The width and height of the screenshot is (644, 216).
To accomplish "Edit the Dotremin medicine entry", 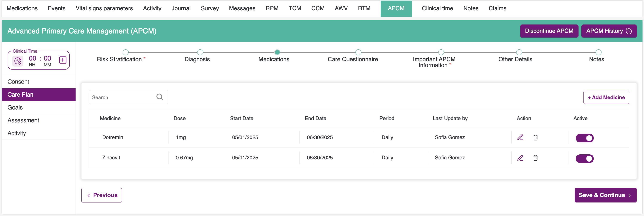I will (520, 137).
